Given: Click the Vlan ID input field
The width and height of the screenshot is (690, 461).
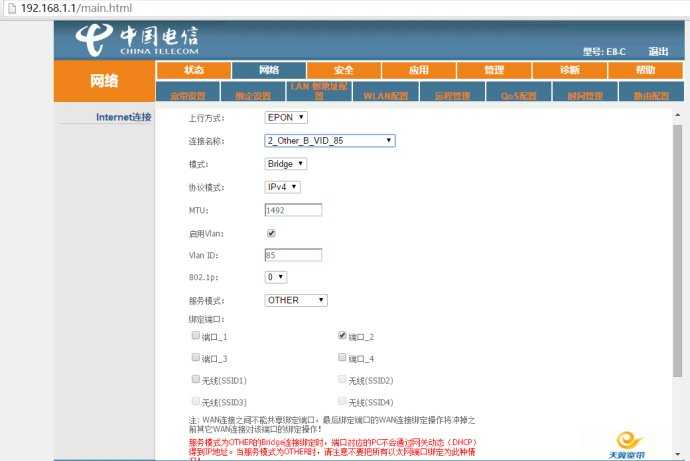Looking at the screenshot, I should click(x=293, y=255).
